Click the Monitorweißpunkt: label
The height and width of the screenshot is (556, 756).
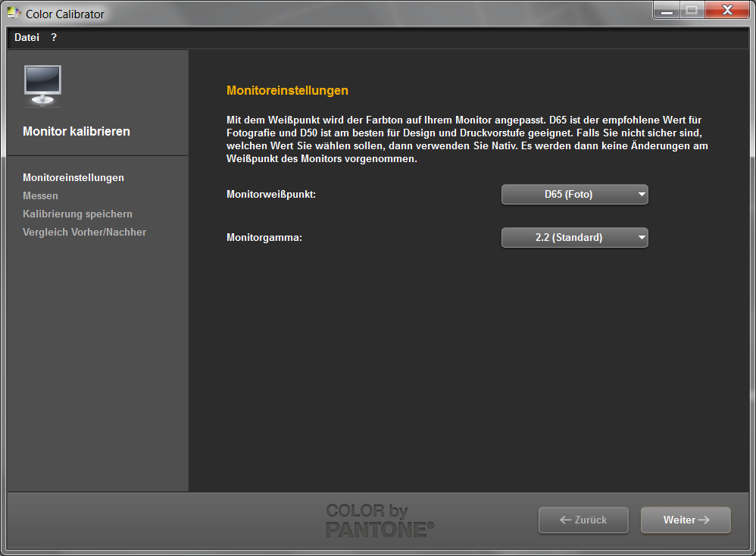[x=271, y=195]
